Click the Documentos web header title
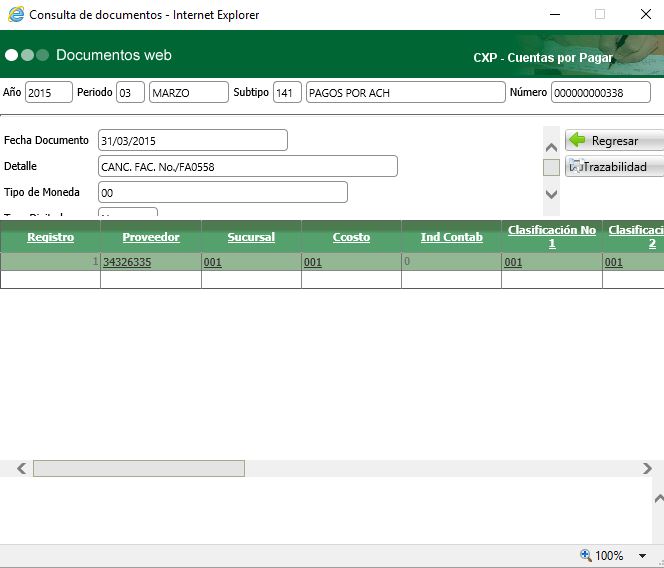The height and width of the screenshot is (568, 664). point(114,55)
